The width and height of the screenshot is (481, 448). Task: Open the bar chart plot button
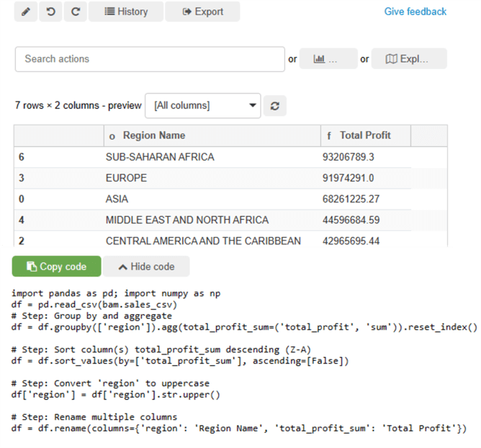[328, 59]
